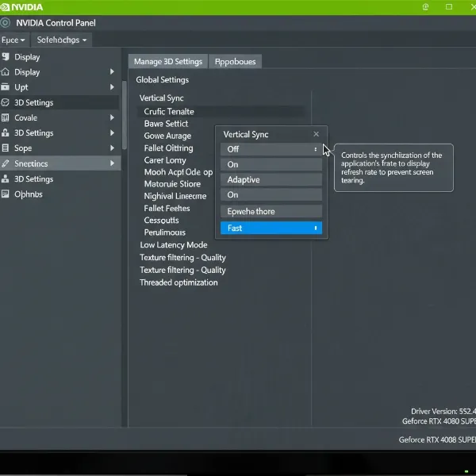Image resolution: width=476 pixels, height=476 pixels.
Task: Select the Fallet Oittring setting
Action: click(168, 148)
